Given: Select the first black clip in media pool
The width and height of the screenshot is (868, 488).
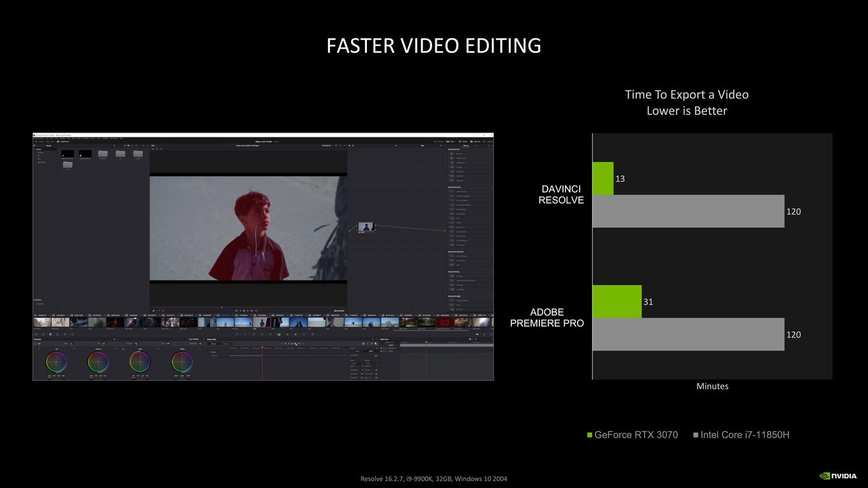Looking at the screenshot, I should pyautogui.click(x=67, y=154).
